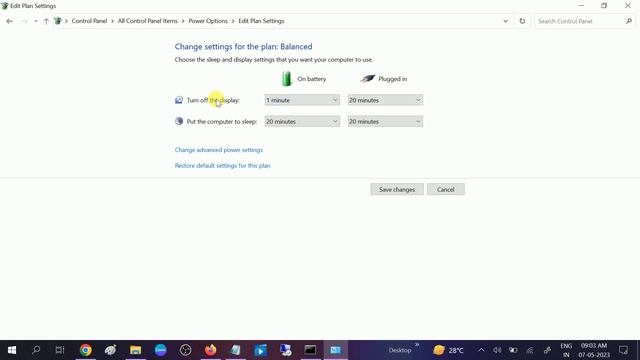Image resolution: width=640 pixels, height=360 pixels.
Task: Go back using the back arrow
Action: pos(9,21)
